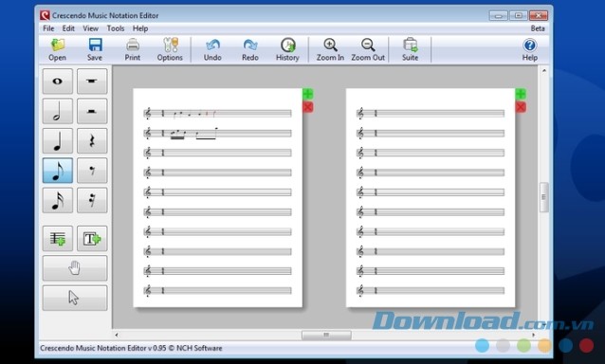Click the add text tool icon
605x364 pixels.
(x=92, y=239)
